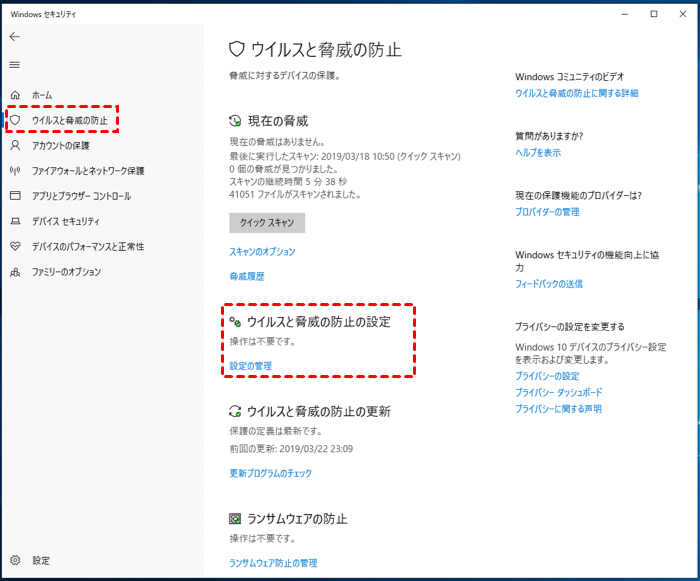Click the last scan date line
The image size is (700, 581).
click(x=345, y=156)
